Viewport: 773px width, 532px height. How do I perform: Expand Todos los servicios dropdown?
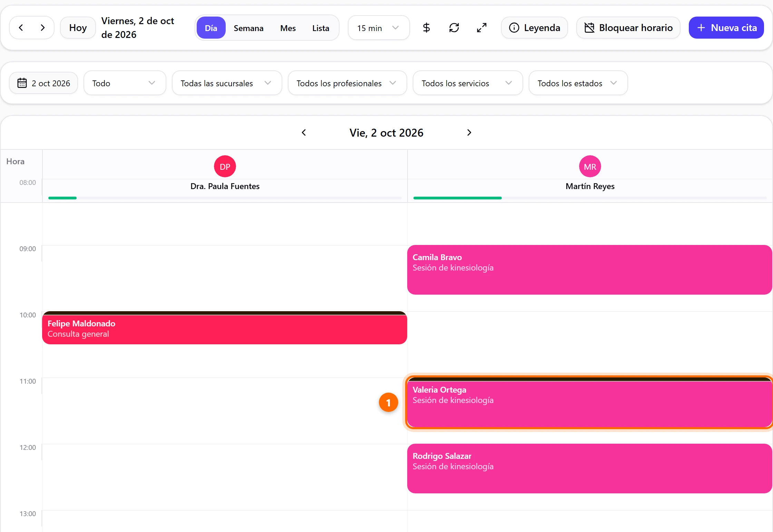(468, 83)
